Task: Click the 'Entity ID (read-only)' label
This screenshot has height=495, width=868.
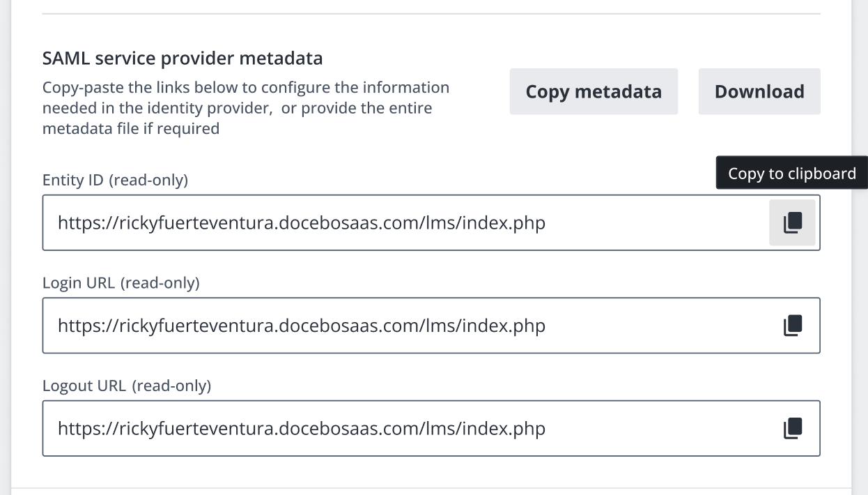Action: 115,180
